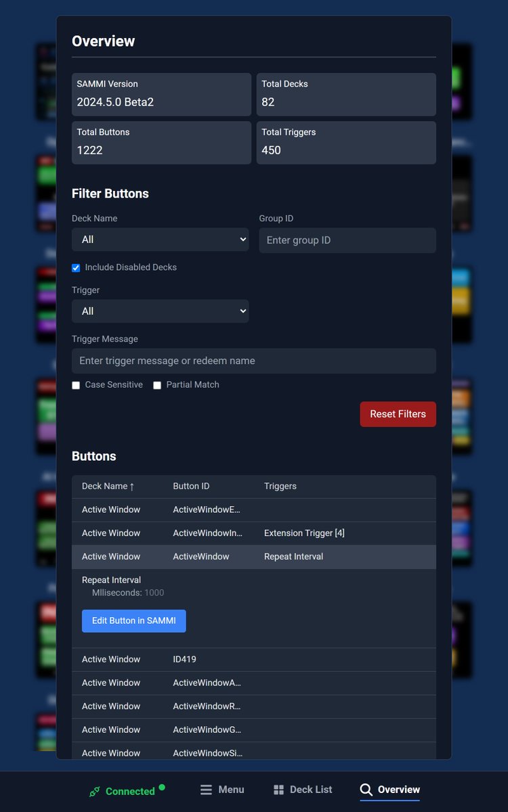Click the green connection status dot

click(162, 787)
